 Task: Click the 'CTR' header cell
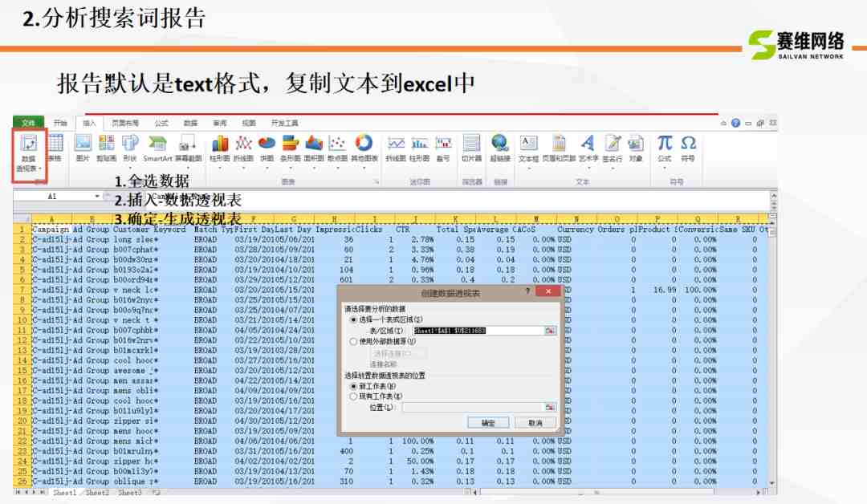point(415,230)
